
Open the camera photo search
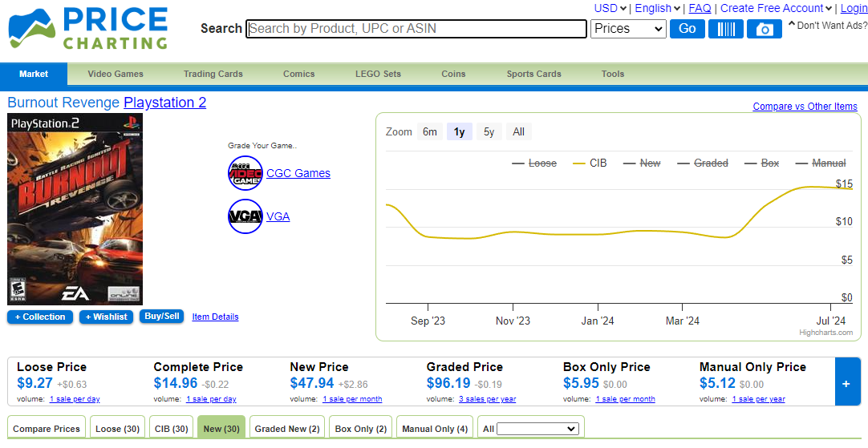tap(764, 29)
